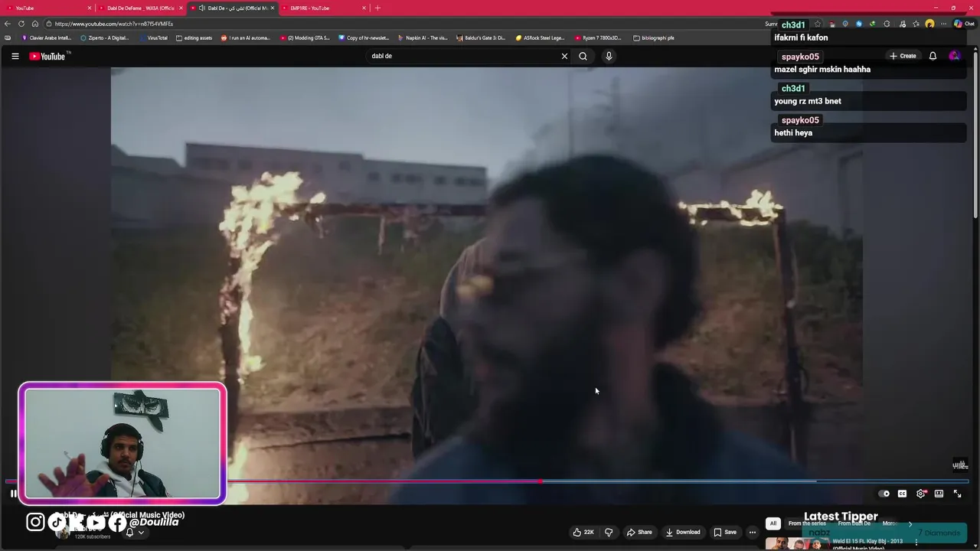Toggle closed captions on the player

(902, 494)
